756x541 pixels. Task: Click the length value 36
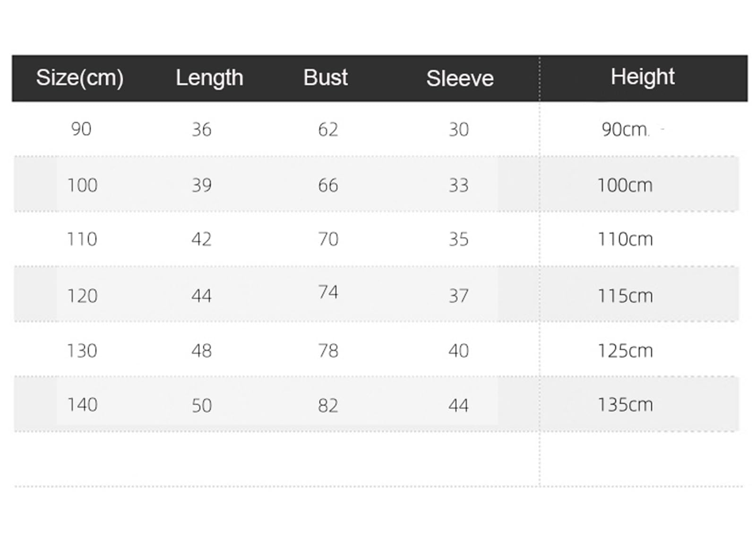pyautogui.click(x=201, y=130)
